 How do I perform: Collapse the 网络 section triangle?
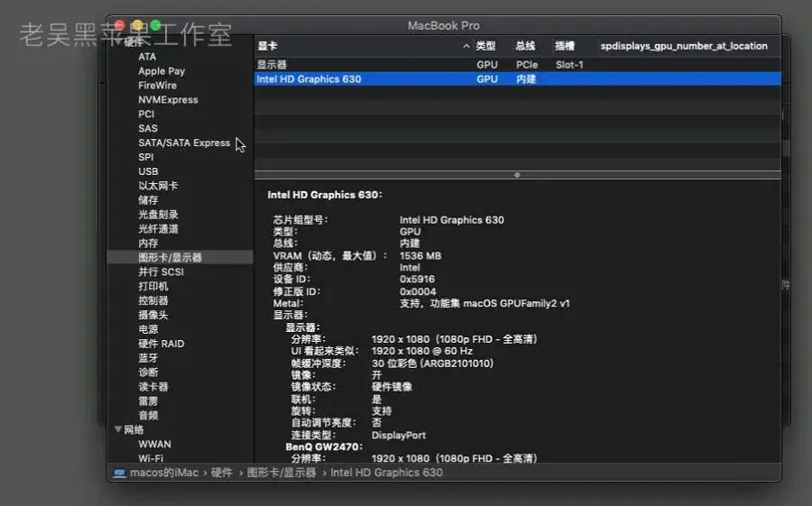(x=118, y=429)
